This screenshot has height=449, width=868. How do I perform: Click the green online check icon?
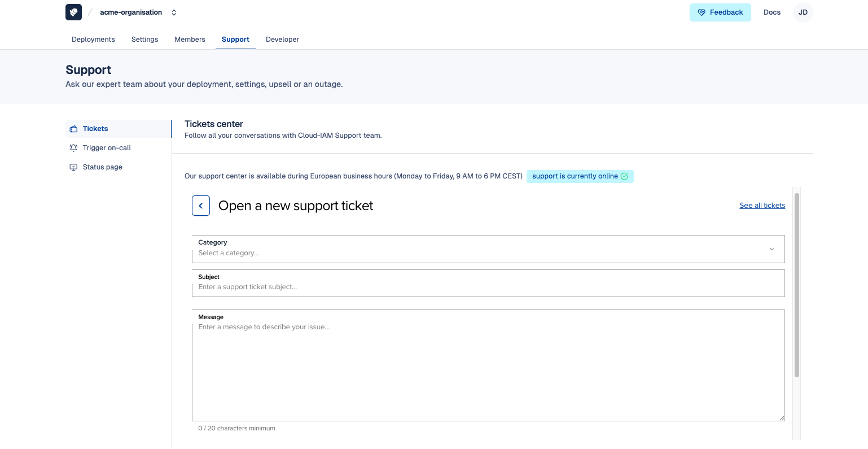[x=625, y=176]
